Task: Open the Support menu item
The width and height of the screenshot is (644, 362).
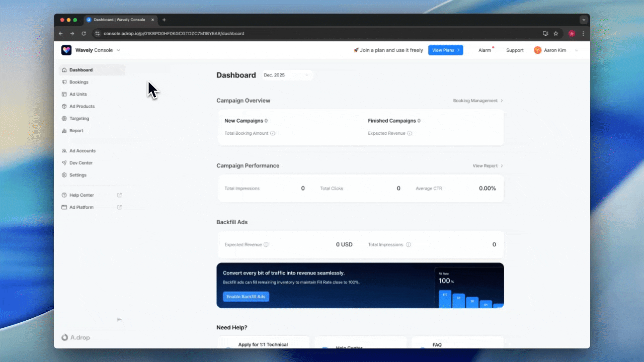Action: (514, 50)
